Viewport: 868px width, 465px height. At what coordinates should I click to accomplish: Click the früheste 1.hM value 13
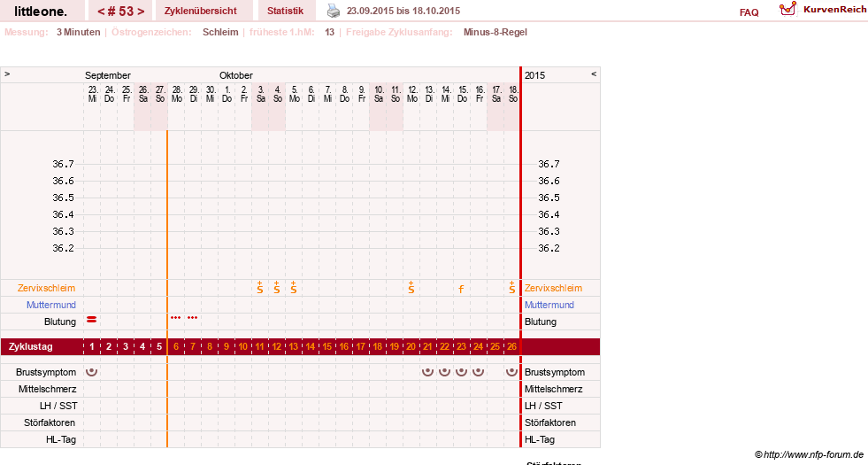click(x=329, y=32)
